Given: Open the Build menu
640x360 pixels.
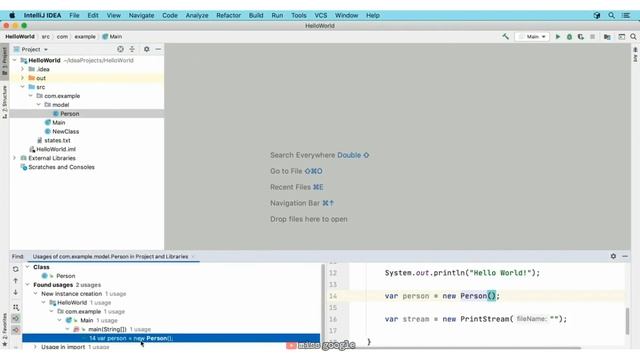Looking at the screenshot, I should (256, 15).
